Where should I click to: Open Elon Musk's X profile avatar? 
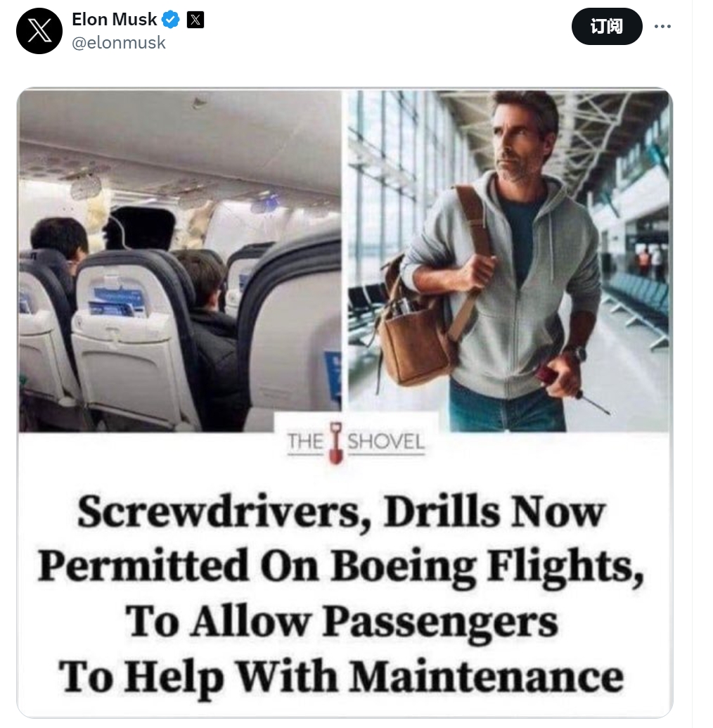(39, 31)
